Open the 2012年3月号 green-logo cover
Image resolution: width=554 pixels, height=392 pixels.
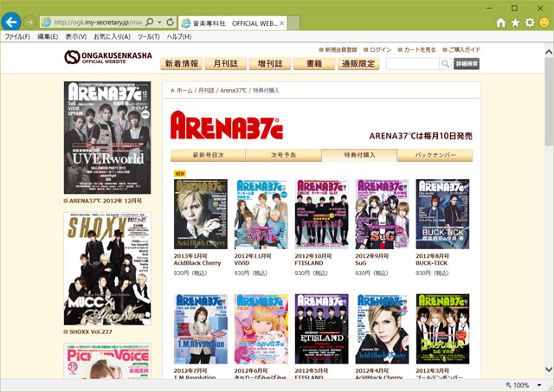442,329
